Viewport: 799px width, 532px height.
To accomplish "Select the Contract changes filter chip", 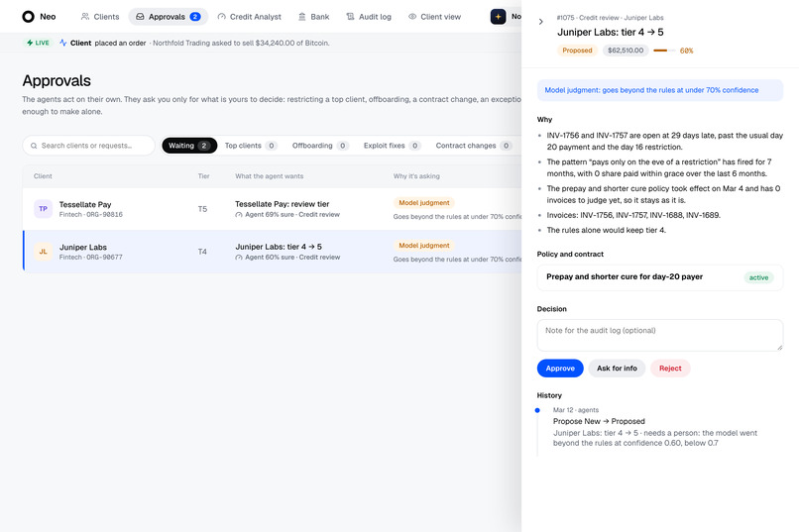I will coord(474,146).
